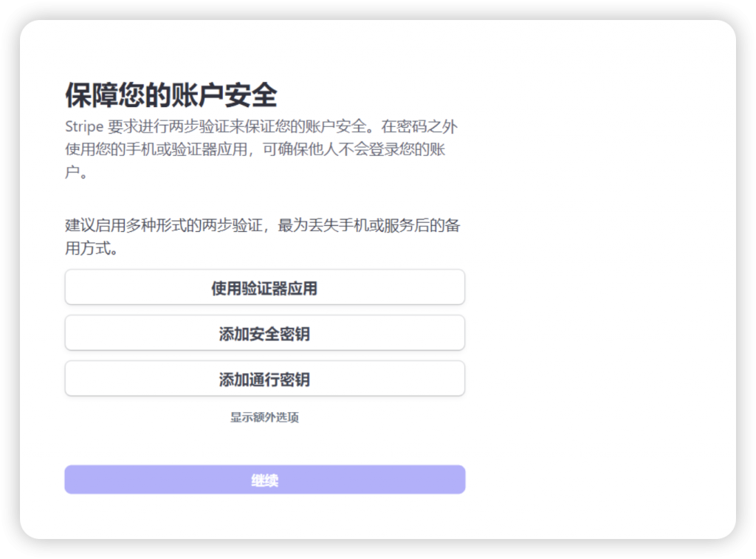The height and width of the screenshot is (559, 756).
Task: Click the text starting 建议启用多种形式的两步验证
Action: click(x=263, y=236)
